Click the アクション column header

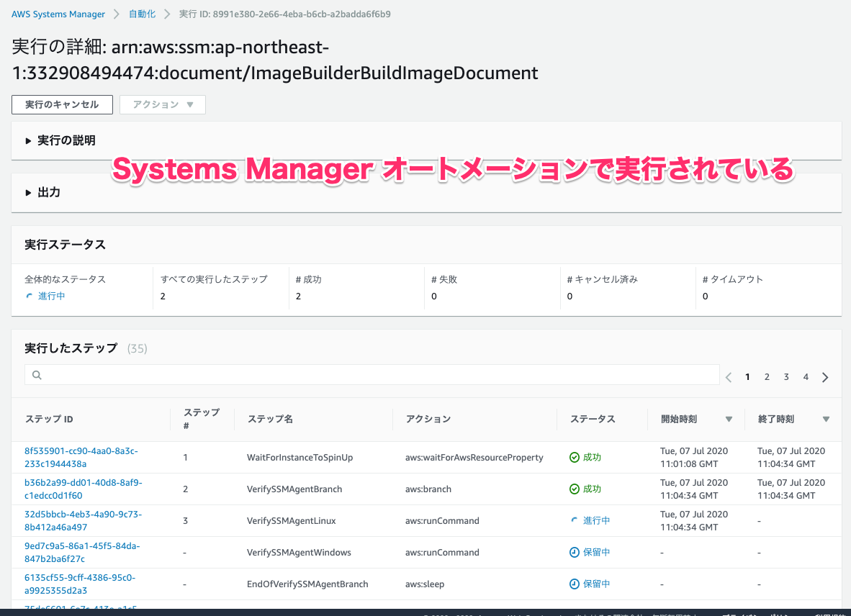point(428,419)
